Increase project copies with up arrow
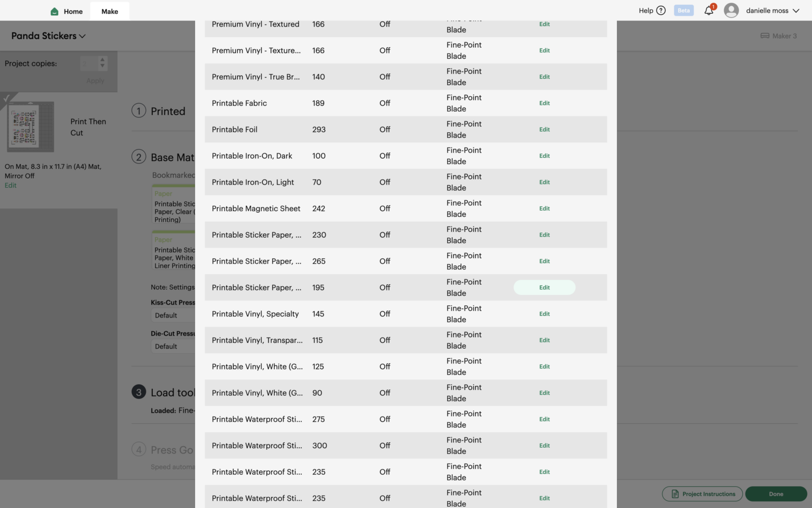Viewport: 812px width, 508px height. tap(103, 59)
